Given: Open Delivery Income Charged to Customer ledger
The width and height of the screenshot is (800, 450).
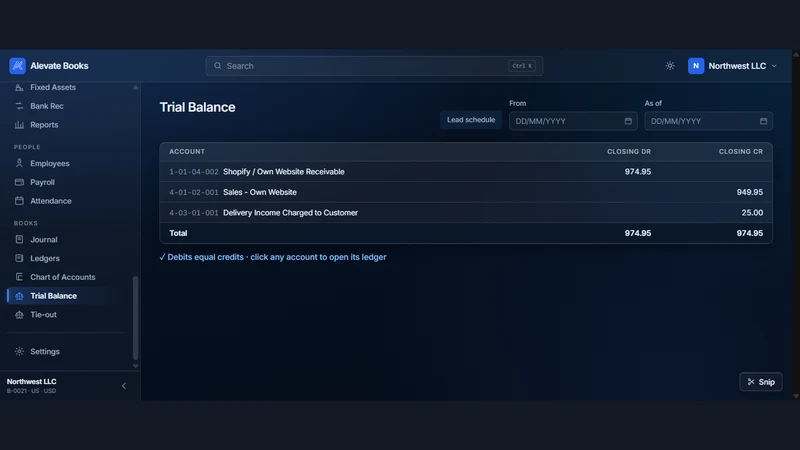Looking at the screenshot, I should coord(290,213).
